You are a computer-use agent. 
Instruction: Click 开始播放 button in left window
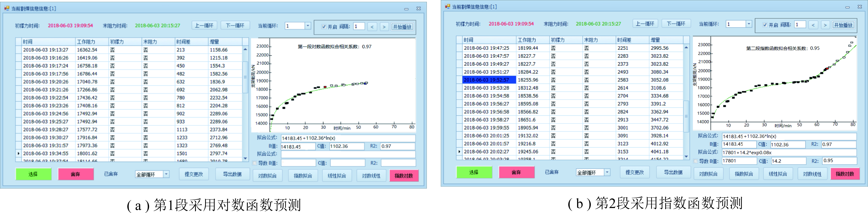(x=402, y=27)
